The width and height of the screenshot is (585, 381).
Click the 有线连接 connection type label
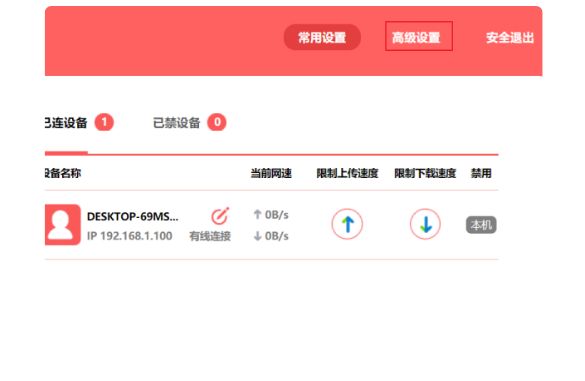pyautogui.click(x=210, y=236)
